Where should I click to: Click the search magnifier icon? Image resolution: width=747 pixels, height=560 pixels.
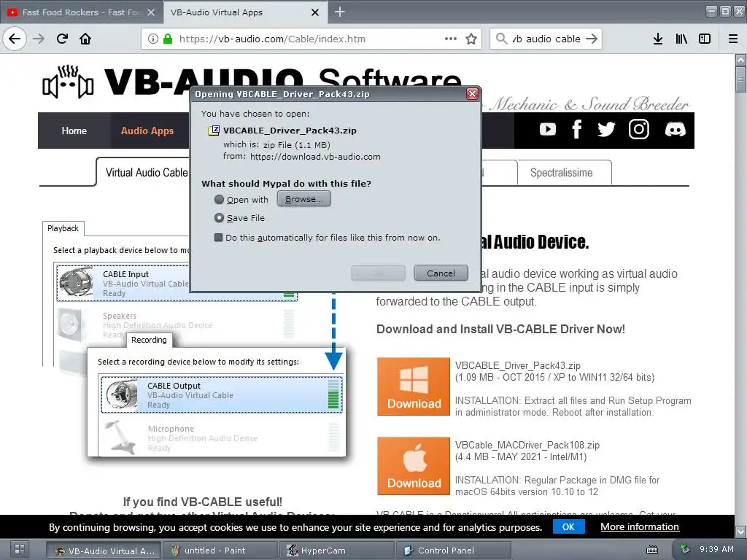coord(501,39)
